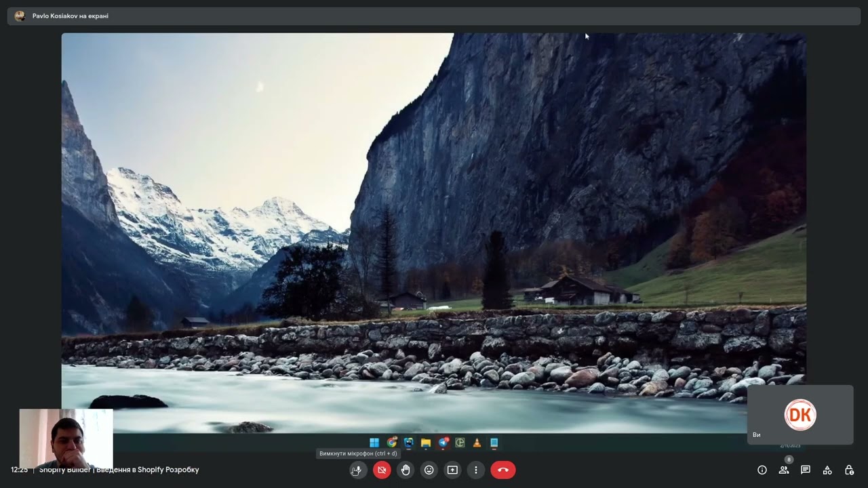Click your DK self-view tile

click(x=800, y=415)
